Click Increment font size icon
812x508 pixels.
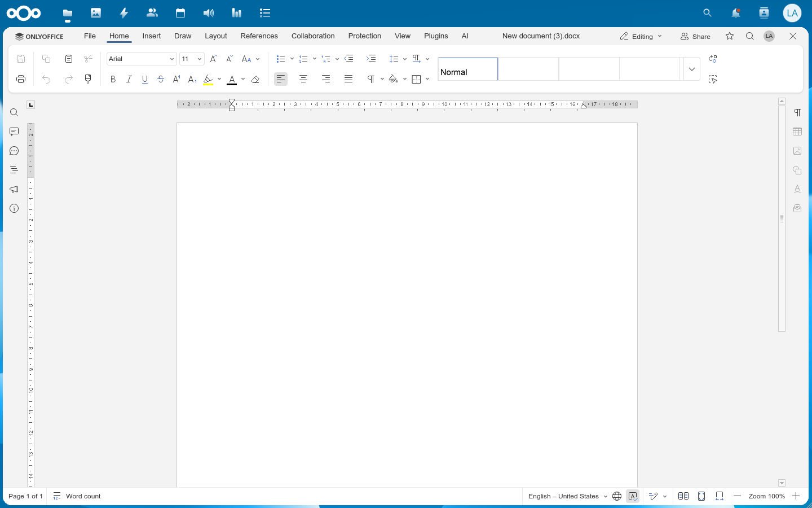pyautogui.click(x=214, y=59)
